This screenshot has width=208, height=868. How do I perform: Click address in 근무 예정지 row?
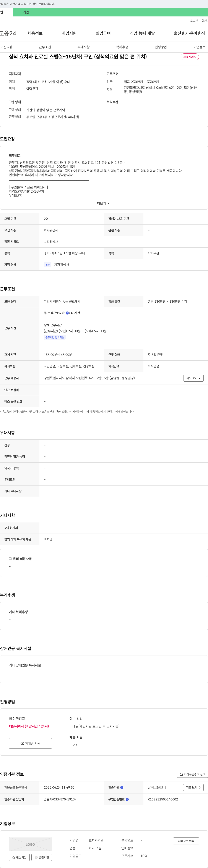click(x=89, y=378)
